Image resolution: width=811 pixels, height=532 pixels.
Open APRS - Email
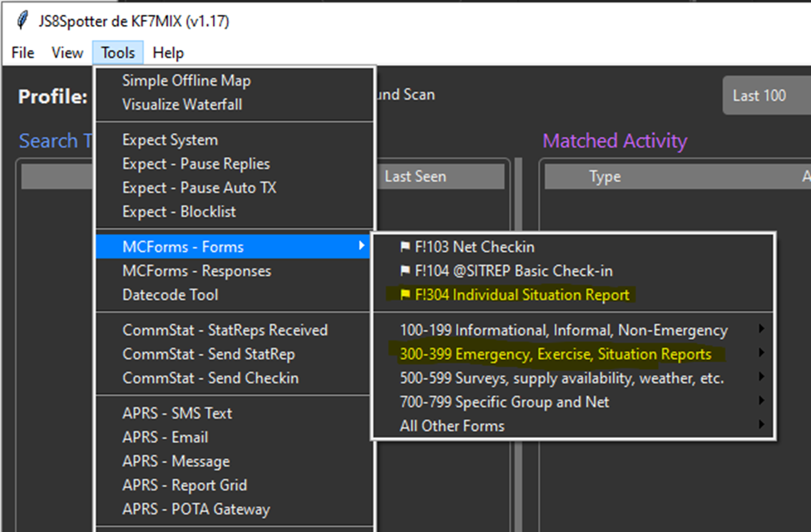[x=235, y=437]
